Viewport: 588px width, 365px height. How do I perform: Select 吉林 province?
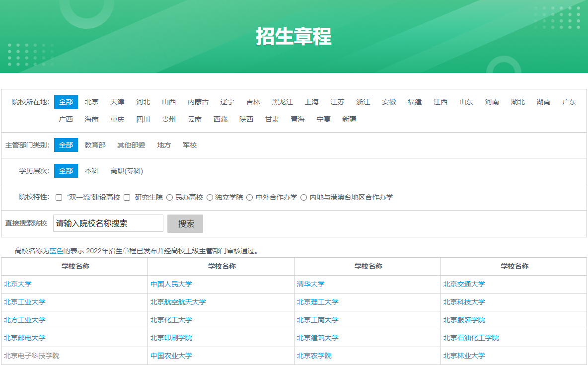253,102
